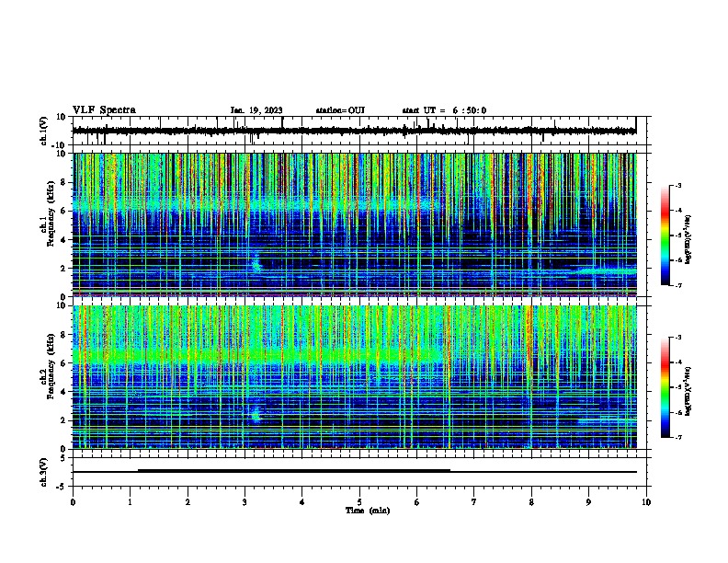Image resolution: width=728 pixels, height=563 pixels.
Task: Click the ch.2 color scale bar
Action: [665, 387]
